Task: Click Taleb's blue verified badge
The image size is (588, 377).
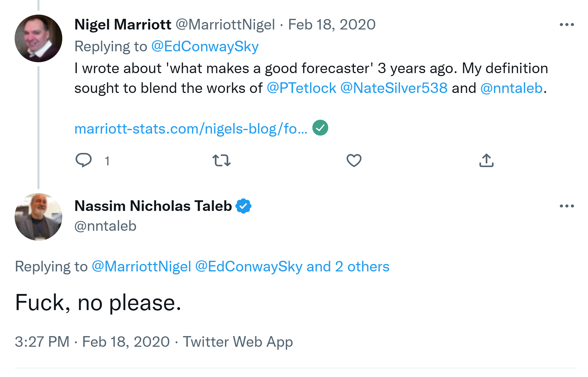Action: (243, 206)
